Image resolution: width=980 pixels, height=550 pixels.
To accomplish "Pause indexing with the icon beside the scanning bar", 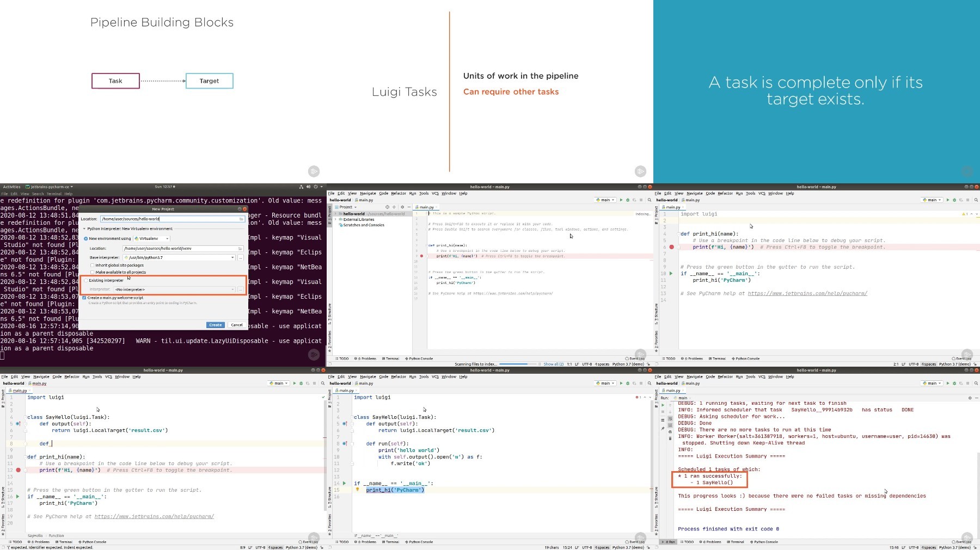I will [x=540, y=364].
